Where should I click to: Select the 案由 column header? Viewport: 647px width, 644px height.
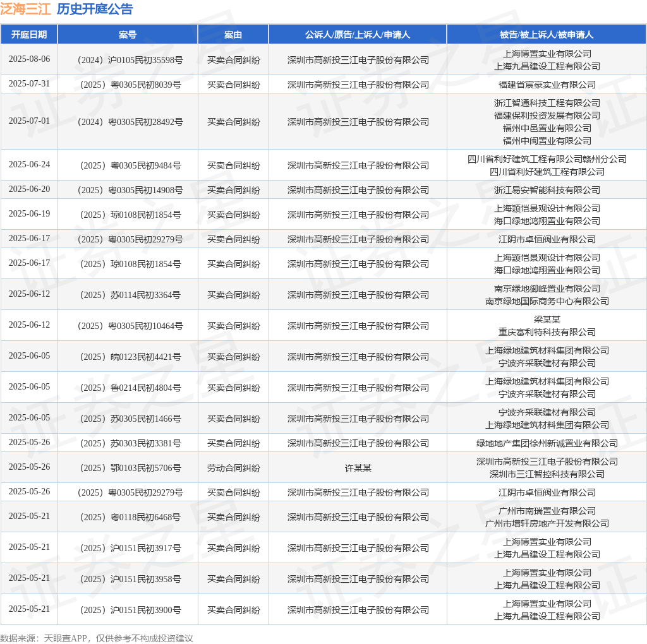click(233, 35)
